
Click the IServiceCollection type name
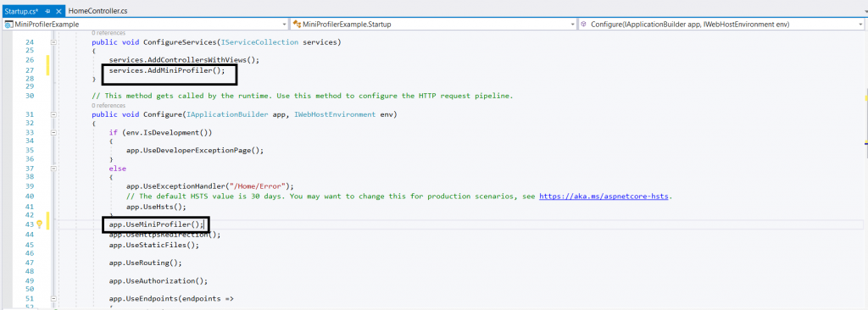tap(259, 42)
